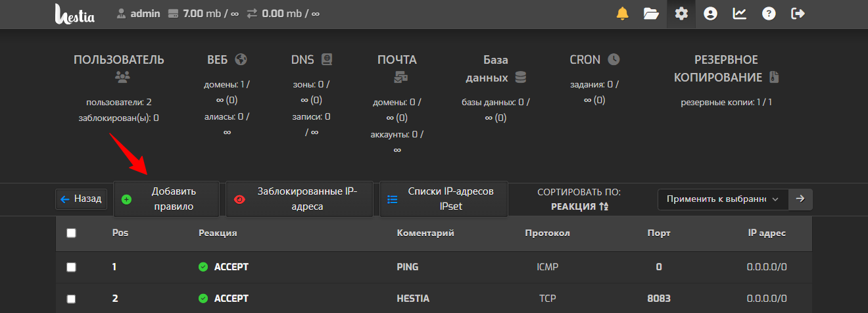This screenshot has width=868, height=313.
Task: Click the Порт column header
Action: [659, 233]
